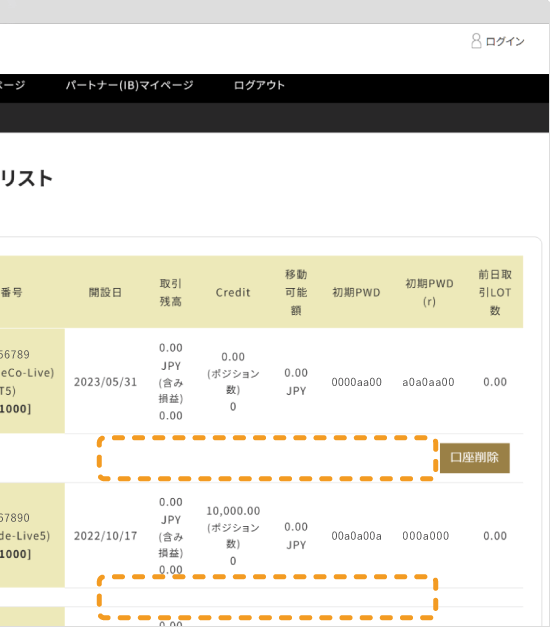Image resolution: width=550 pixels, height=627 pixels.
Task: Click the 前日取引LOT数 column header
Action: (x=495, y=292)
